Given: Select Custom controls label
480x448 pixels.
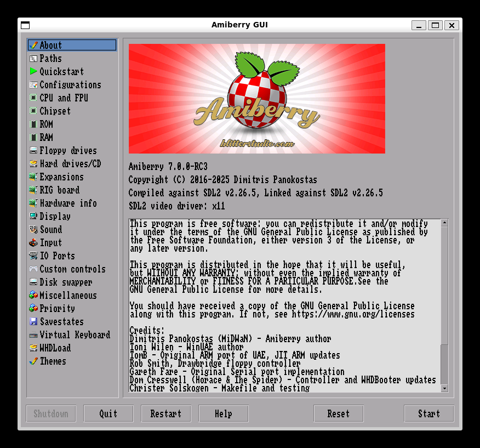Looking at the screenshot, I should click(72, 269).
